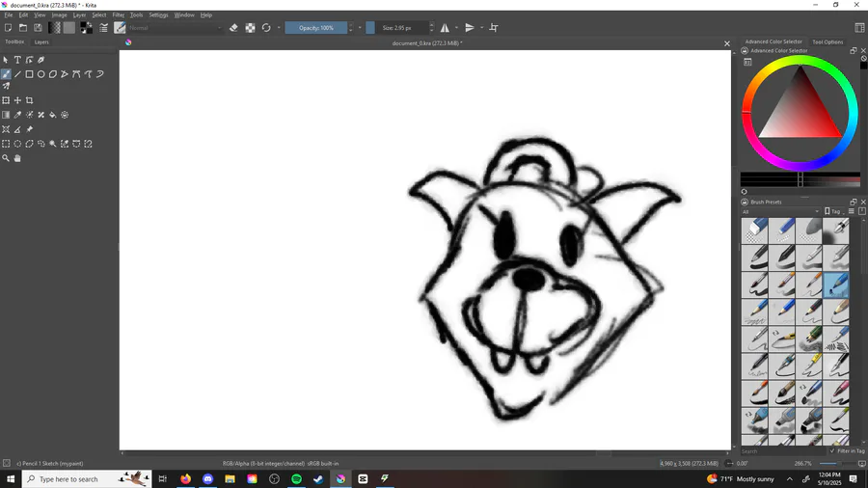Select the Line tool
The height and width of the screenshot is (488, 868).
pos(17,74)
